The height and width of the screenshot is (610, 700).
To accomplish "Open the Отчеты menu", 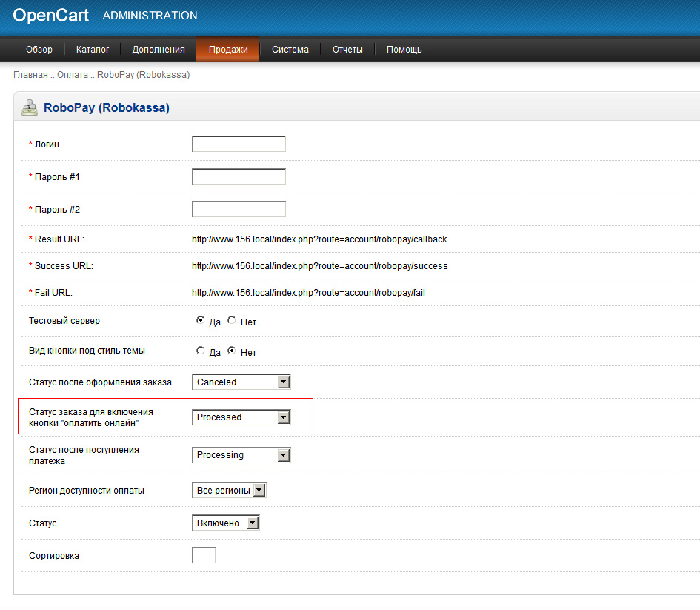I will coord(347,50).
